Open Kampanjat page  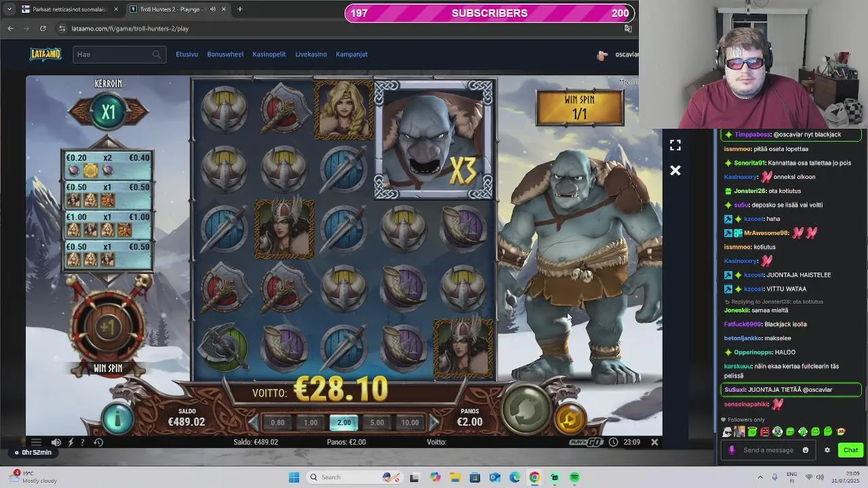click(x=351, y=54)
